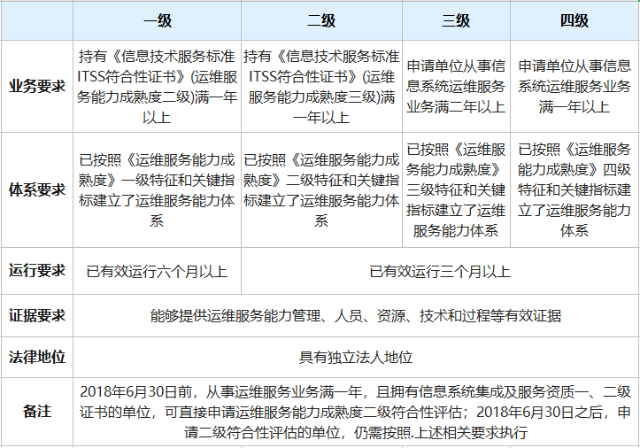Select the 体系要求 row header

pyautogui.click(x=37, y=189)
